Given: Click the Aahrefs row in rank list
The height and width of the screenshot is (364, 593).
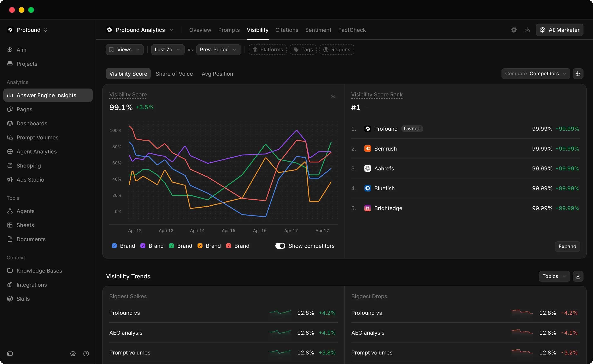Looking at the screenshot, I should coord(465,169).
